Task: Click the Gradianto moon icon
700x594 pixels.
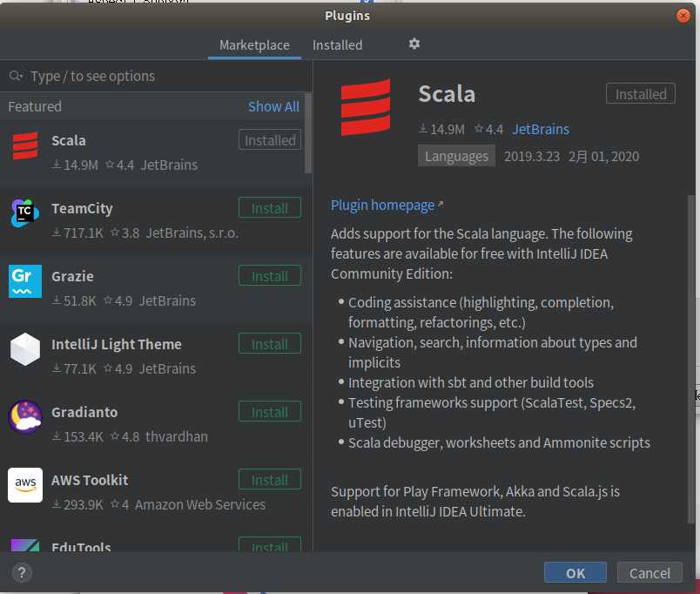Action: (25, 416)
